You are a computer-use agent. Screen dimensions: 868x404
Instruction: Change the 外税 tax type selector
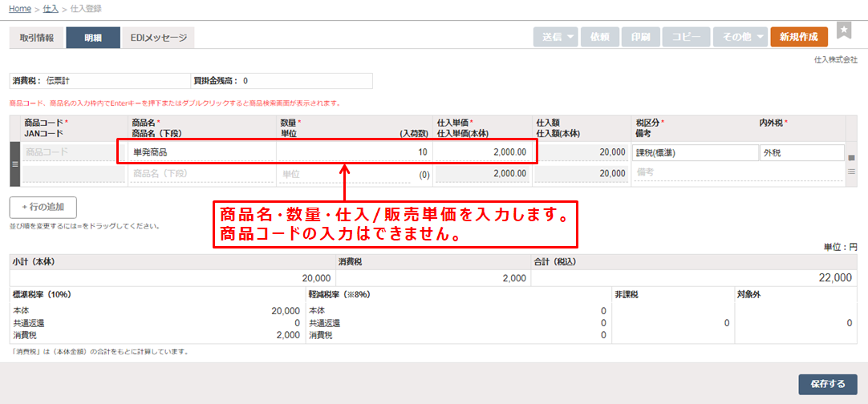tap(801, 152)
